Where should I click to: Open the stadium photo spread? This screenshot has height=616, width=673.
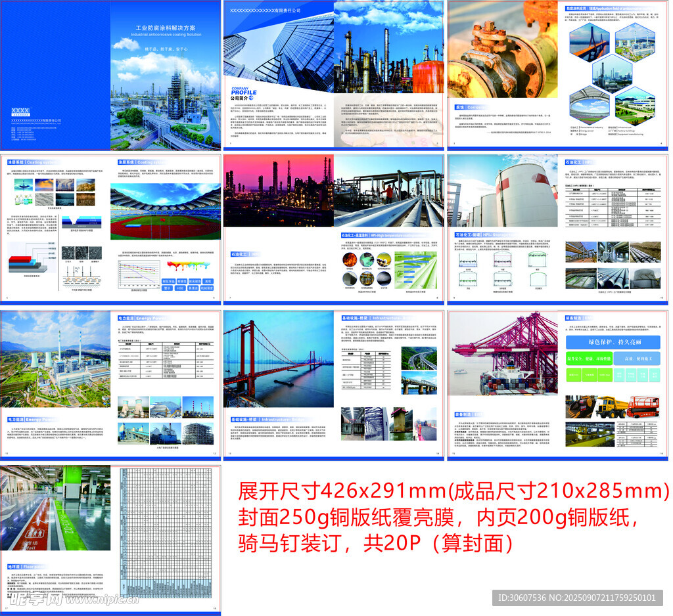point(165,210)
